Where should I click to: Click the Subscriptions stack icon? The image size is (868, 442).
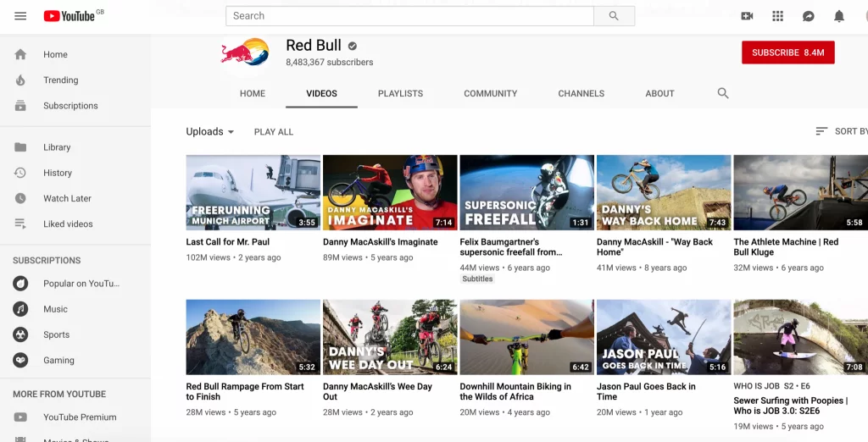click(x=20, y=106)
